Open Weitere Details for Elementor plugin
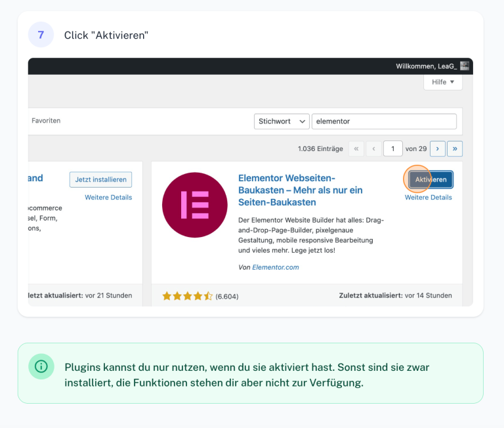Screen dimensions: 504x428 [x=428, y=197]
